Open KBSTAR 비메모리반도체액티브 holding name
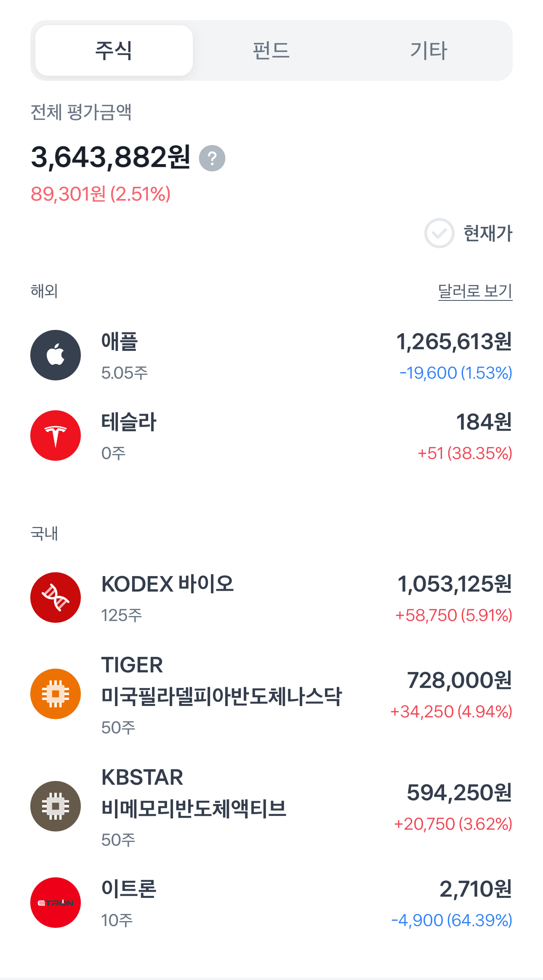543x980 pixels. click(194, 793)
